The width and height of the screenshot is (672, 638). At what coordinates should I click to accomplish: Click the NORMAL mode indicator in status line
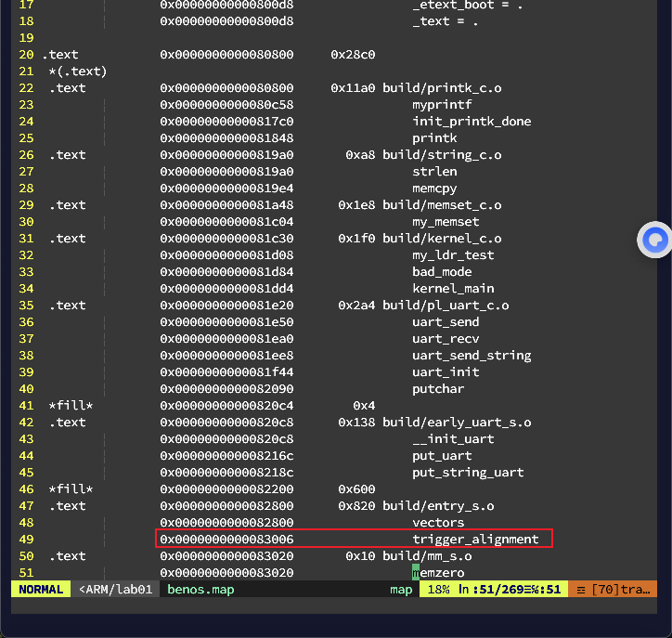pyautogui.click(x=41, y=590)
